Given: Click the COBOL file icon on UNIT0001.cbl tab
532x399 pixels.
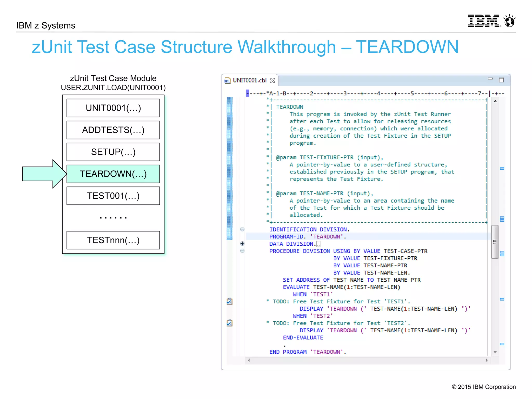Looking at the screenshot, I should tap(227, 81).
